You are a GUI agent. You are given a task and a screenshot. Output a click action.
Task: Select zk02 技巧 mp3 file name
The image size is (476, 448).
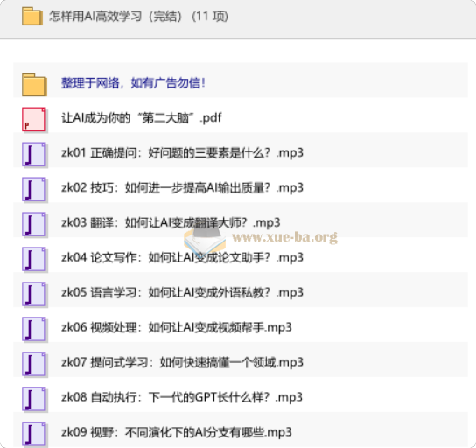pos(182,187)
